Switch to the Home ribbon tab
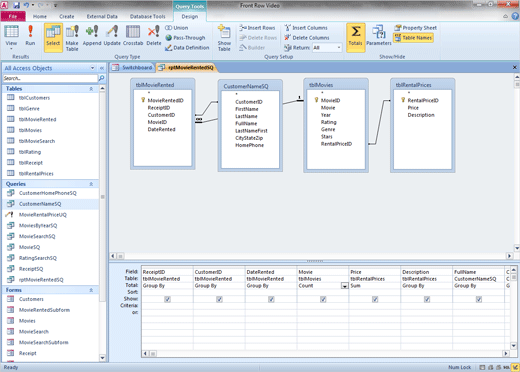Screen dimensions: 520x372 tap(40, 16)
